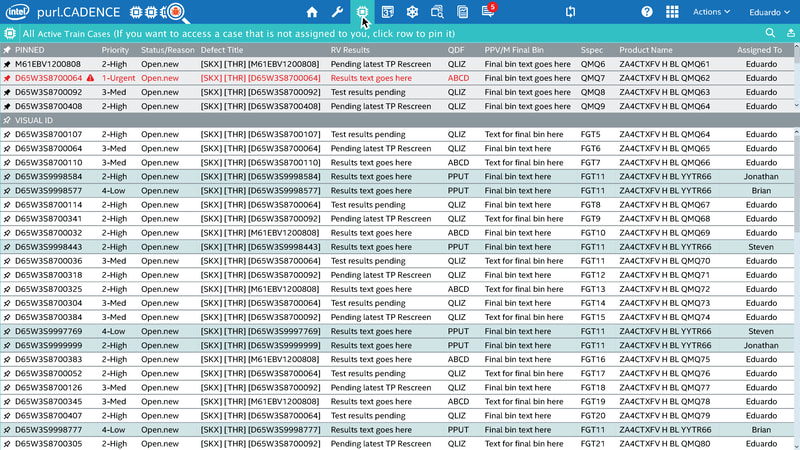Open the calendar icon in top bar
This screenshot has height=450, width=800.
[387, 12]
